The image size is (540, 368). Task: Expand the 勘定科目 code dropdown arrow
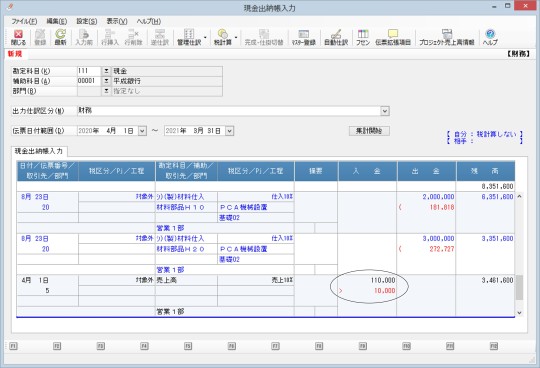pos(106,71)
